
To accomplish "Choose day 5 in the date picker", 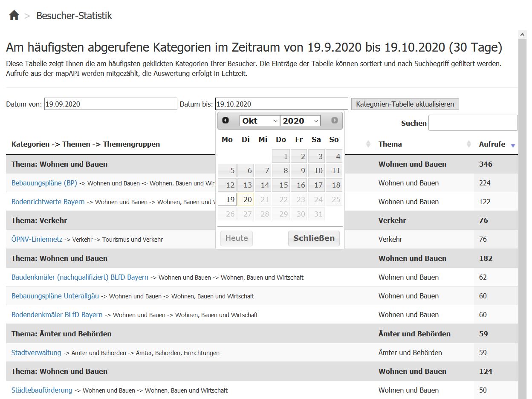I will point(227,171).
